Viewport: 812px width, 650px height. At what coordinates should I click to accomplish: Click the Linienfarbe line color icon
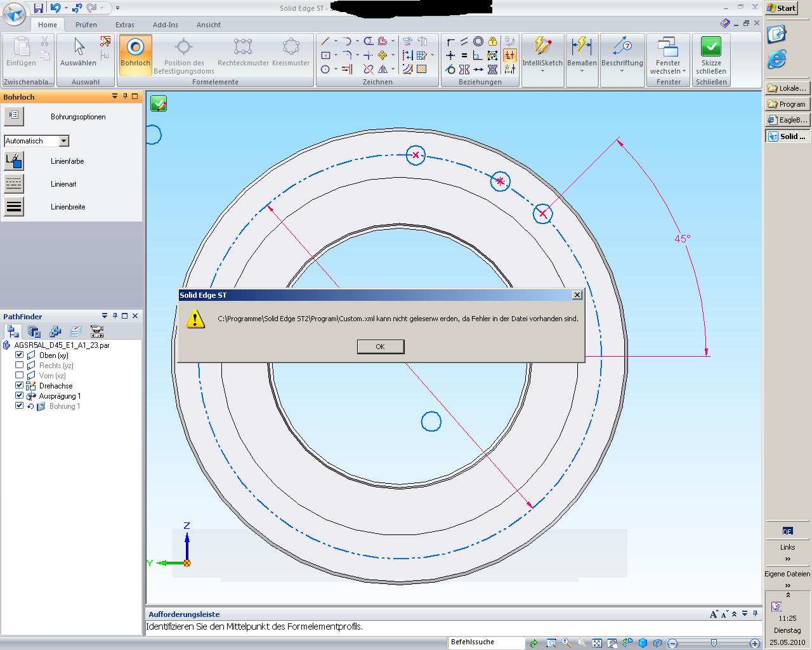pyautogui.click(x=14, y=161)
